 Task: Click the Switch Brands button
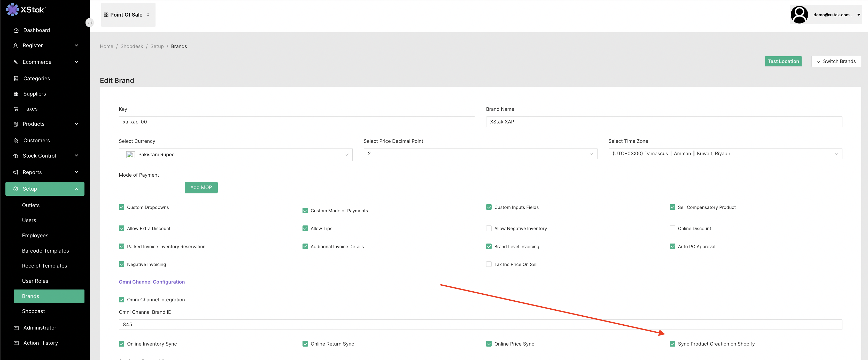(x=836, y=61)
